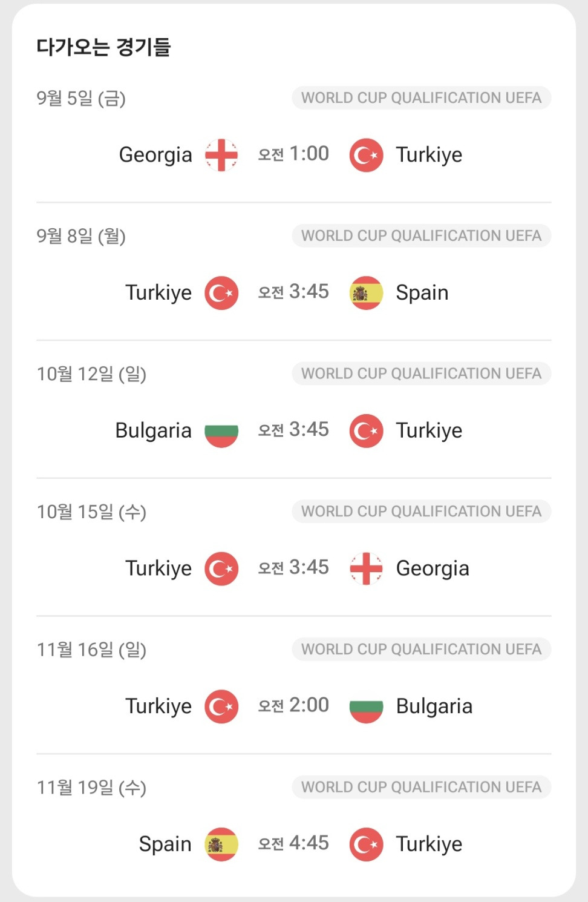This screenshot has height=902, width=588.
Task: Open World Cup Qualification tag for 10월 12일
Action: point(422,374)
